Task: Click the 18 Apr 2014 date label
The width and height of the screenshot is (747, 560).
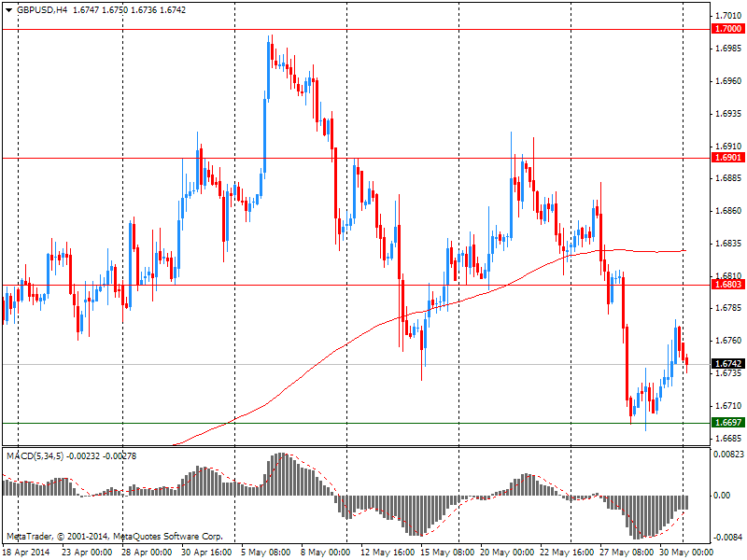Action: click(26, 553)
